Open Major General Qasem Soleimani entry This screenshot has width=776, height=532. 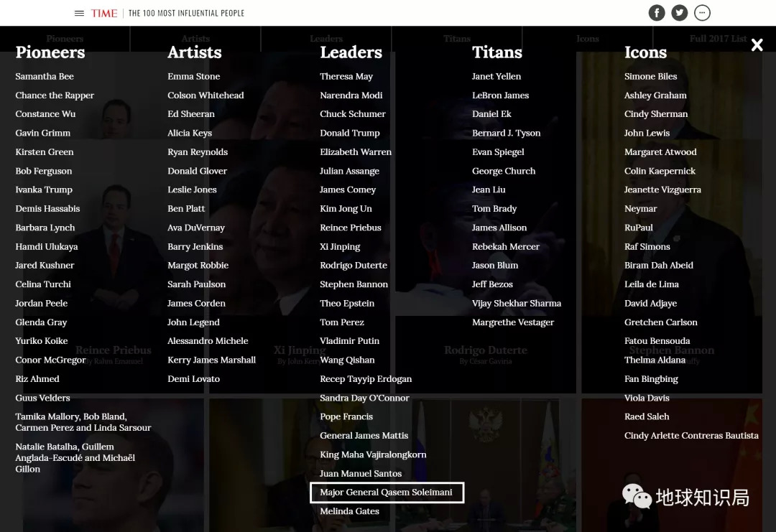point(387,493)
